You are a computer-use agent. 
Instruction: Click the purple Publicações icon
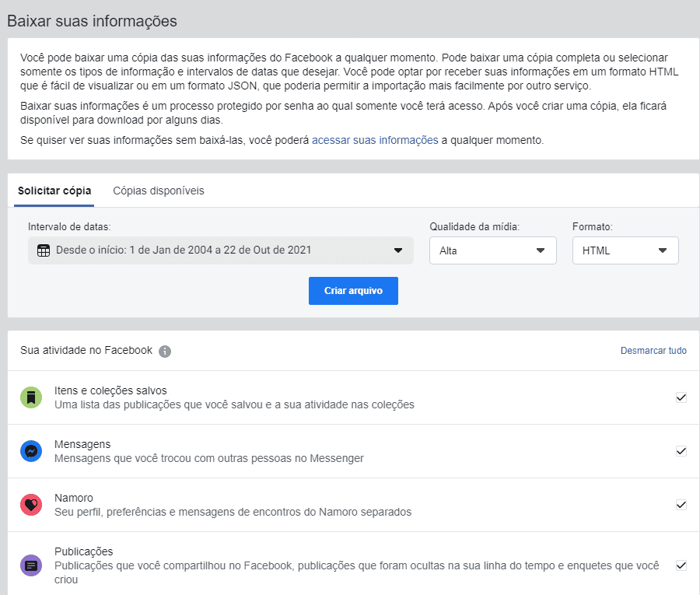[31, 565]
